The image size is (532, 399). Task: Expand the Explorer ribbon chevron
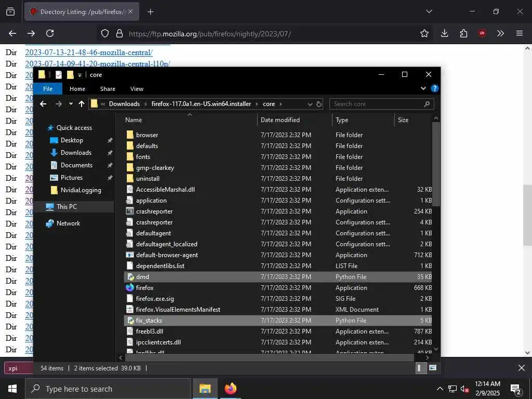[423, 88]
